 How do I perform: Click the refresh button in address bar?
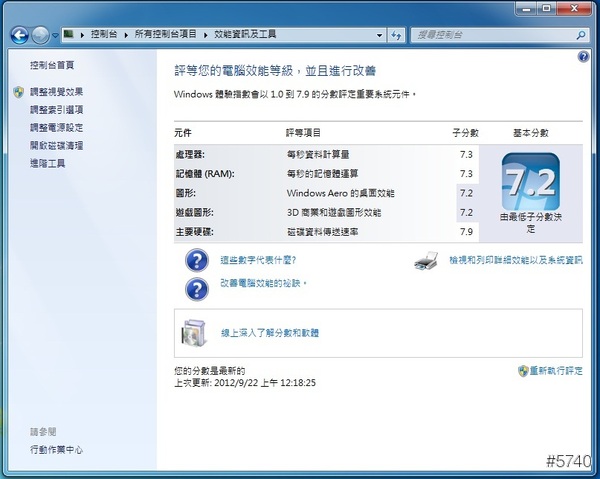pos(394,34)
